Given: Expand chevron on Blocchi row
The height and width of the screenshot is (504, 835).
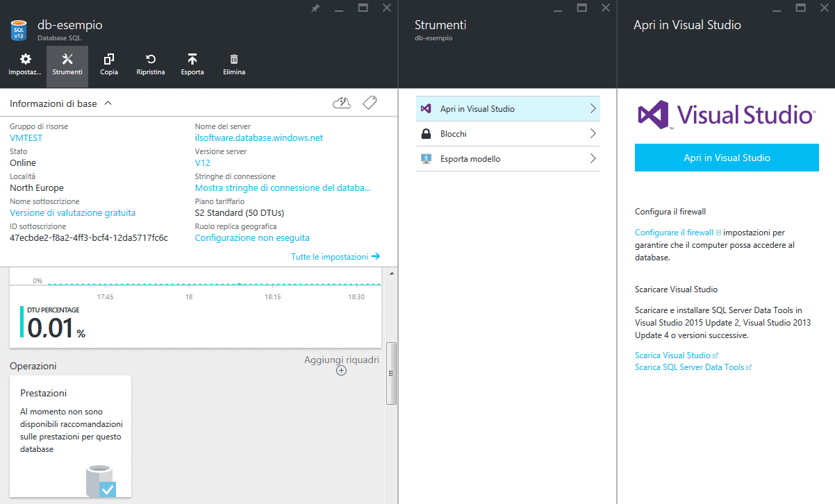Looking at the screenshot, I should point(593,134).
